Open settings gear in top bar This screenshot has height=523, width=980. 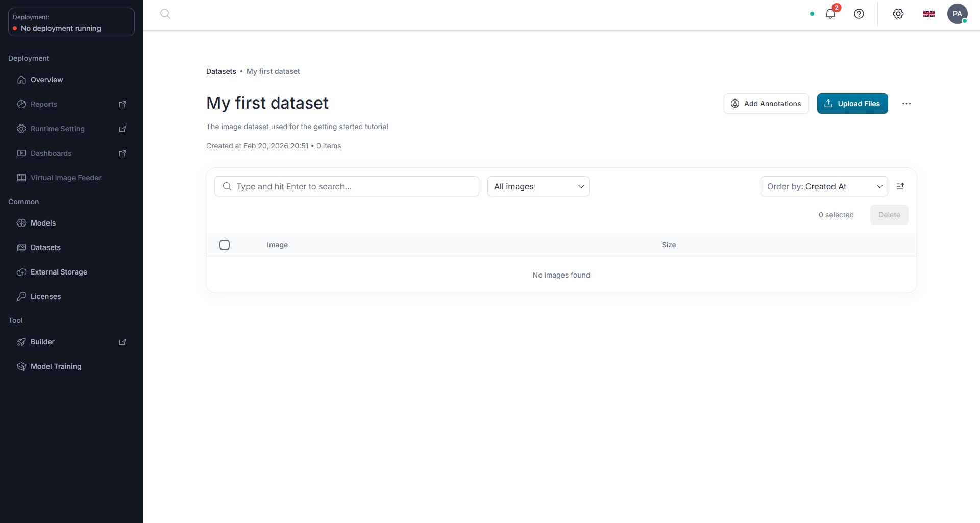point(898,14)
